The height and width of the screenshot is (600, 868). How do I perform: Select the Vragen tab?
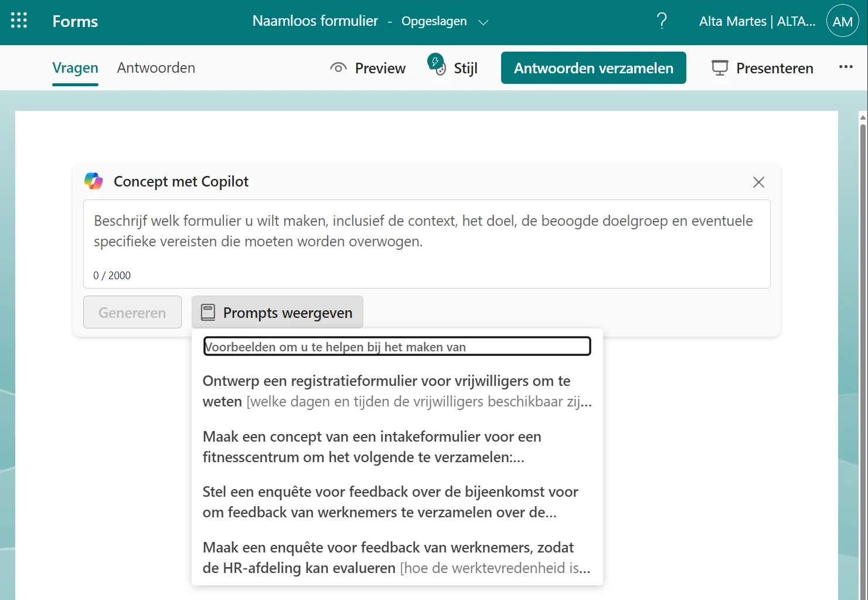[x=75, y=67]
